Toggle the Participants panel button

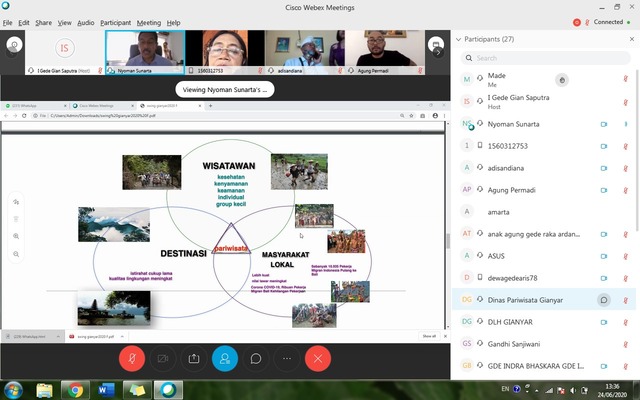pos(225,358)
